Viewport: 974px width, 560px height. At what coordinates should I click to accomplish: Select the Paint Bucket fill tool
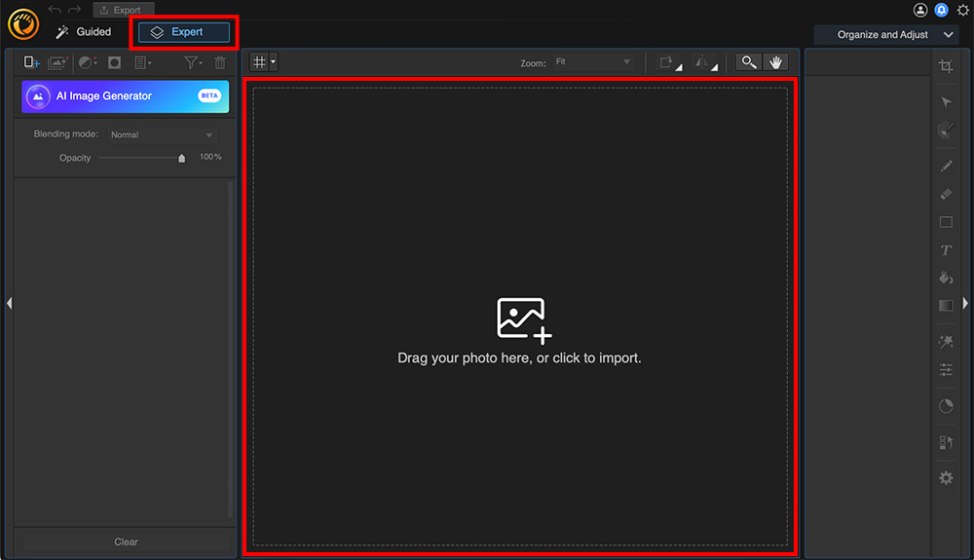(x=946, y=278)
